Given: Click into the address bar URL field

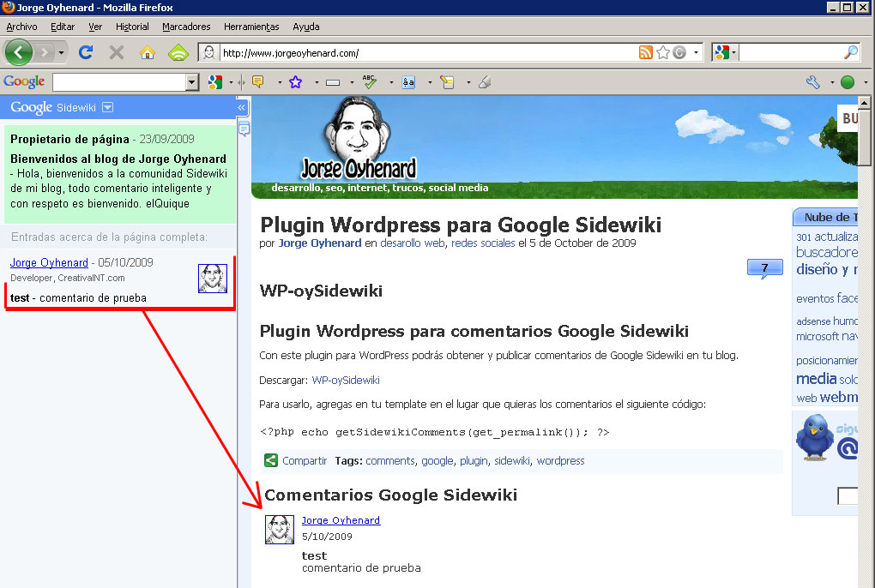Looking at the screenshot, I should 427,53.
